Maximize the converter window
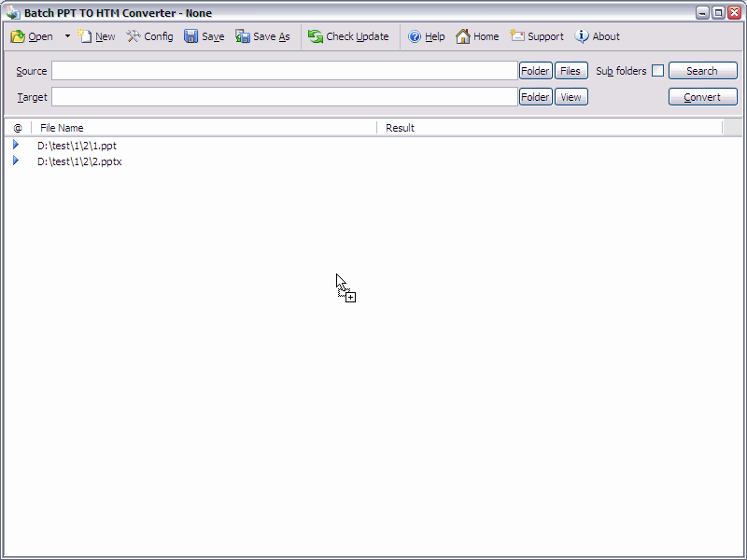747x560 pixels. pos(718,13)
